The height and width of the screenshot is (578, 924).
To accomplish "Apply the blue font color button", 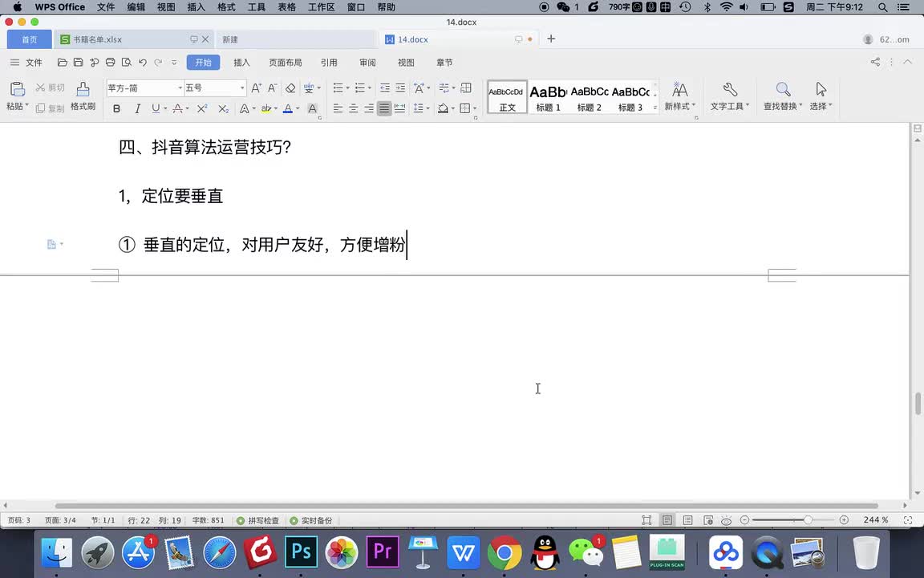I will (x=288, y=108).
